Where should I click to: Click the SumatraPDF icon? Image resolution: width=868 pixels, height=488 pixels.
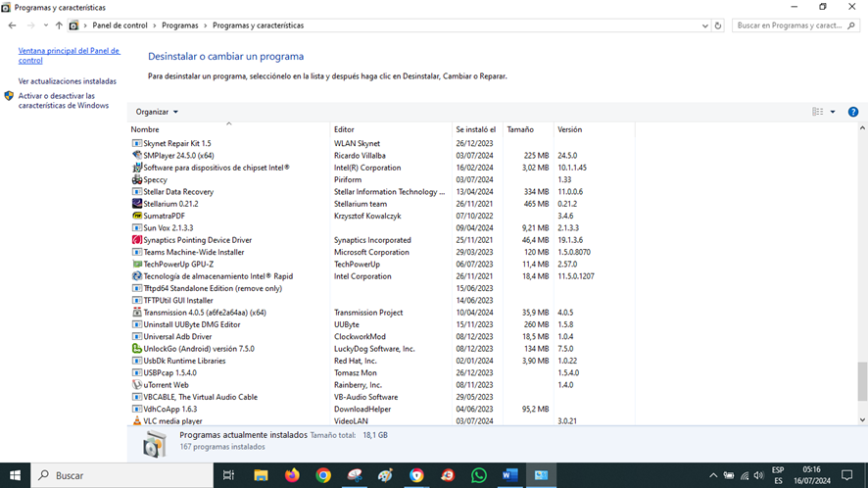[137, 216]
